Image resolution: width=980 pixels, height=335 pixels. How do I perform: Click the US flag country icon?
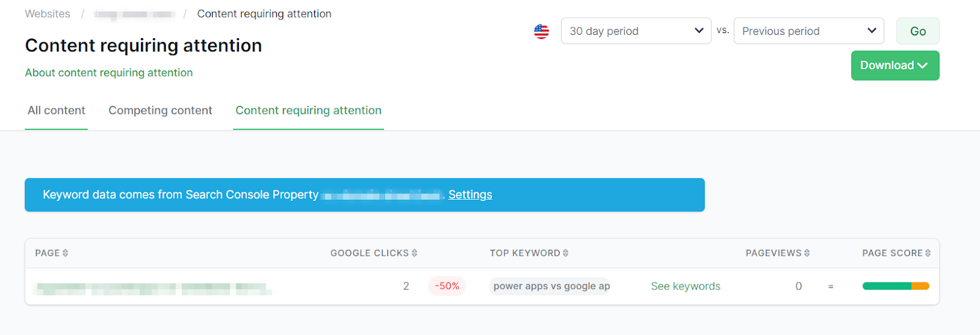541,31
